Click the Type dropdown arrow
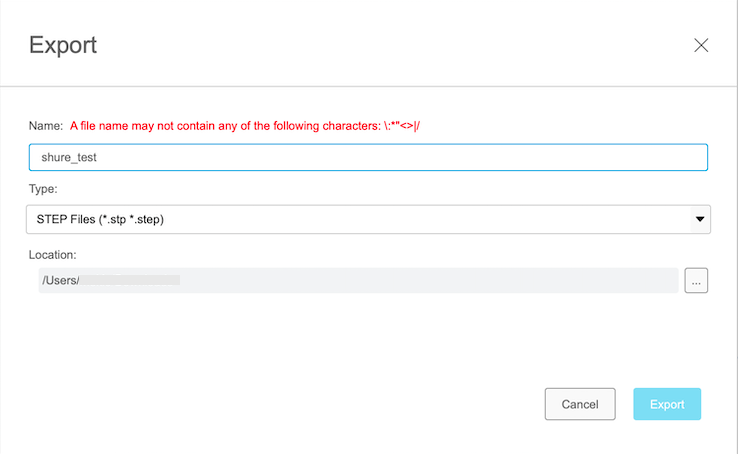738x454 pixels. tap(700, 219)
